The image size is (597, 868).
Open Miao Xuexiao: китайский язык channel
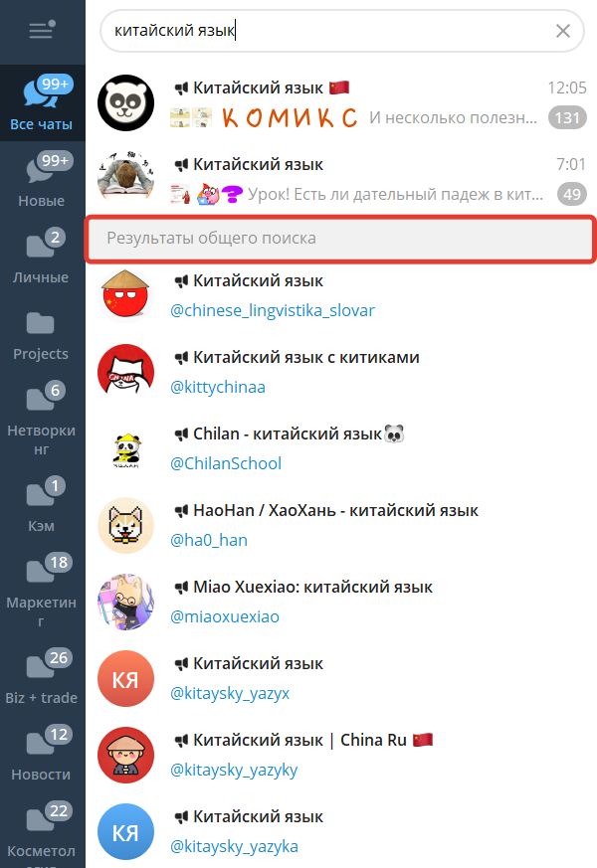[341, 602]
